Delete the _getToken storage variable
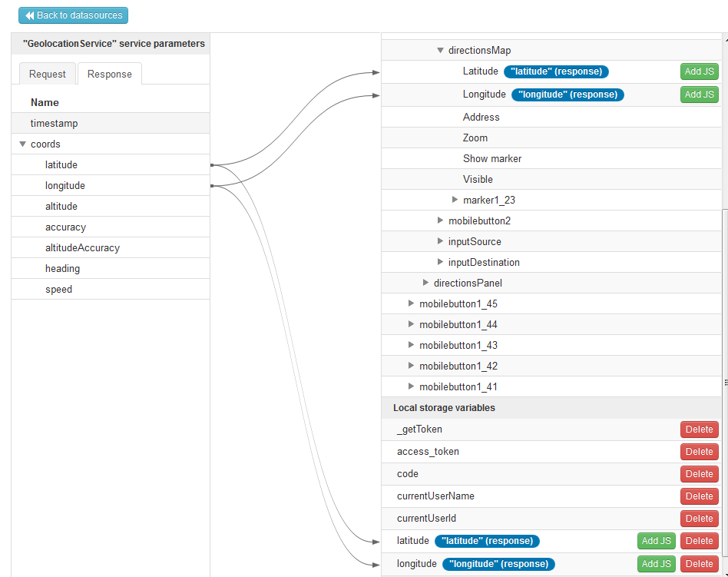 coord(699,429)
